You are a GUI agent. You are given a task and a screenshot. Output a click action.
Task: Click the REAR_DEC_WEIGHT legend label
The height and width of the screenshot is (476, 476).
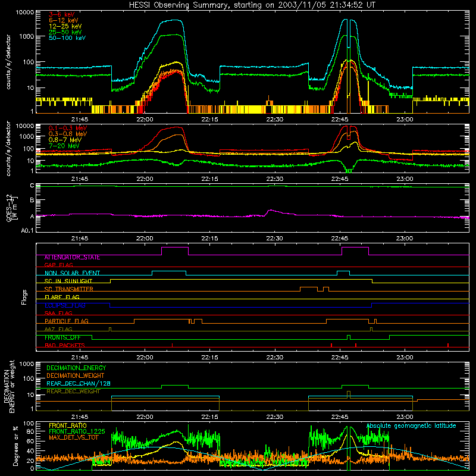pos(73,392)
